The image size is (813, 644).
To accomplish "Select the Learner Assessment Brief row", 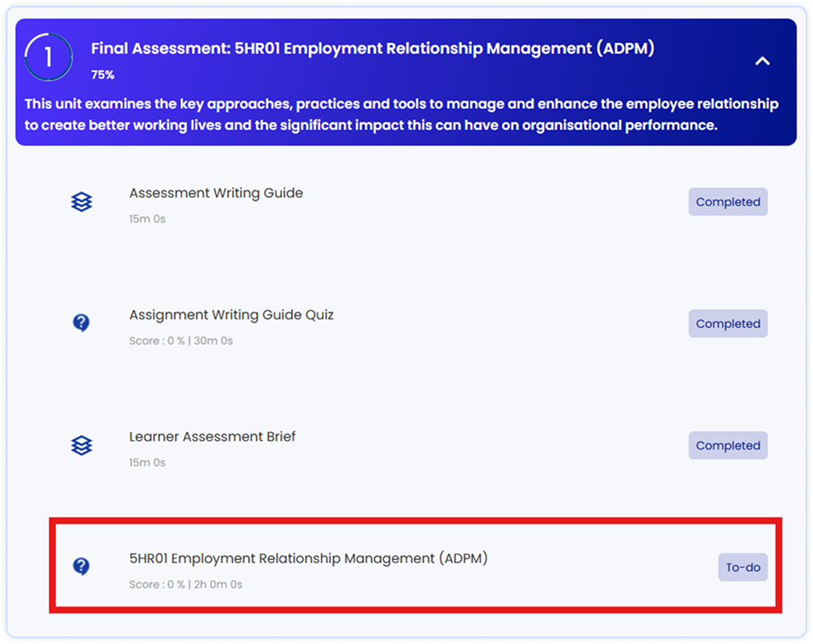I will 213,436.
